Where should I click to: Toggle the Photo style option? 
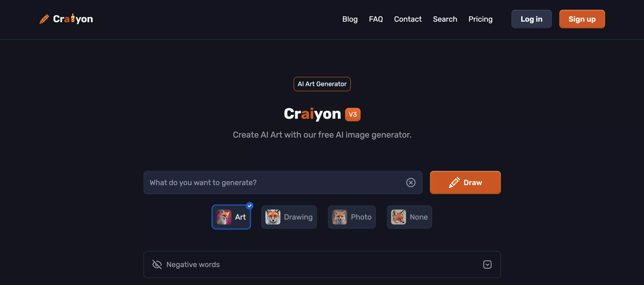[x=352, y=217]
